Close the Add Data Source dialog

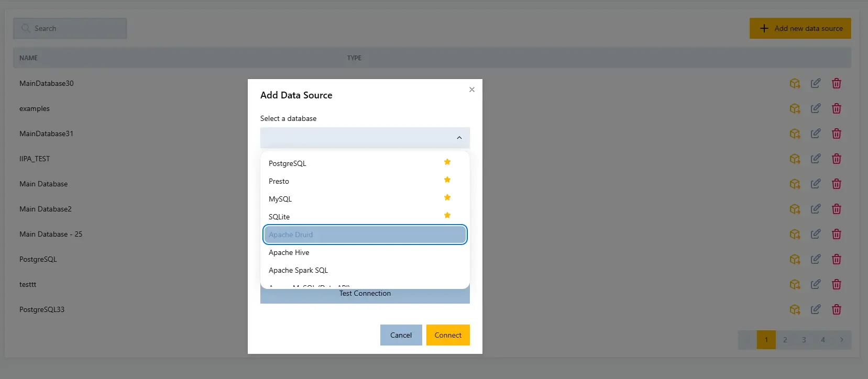pyautogui.click(x=472, y=90)
